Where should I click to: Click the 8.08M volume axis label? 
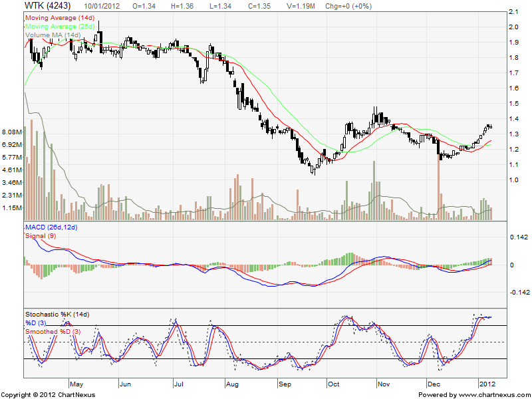point(12,132)
